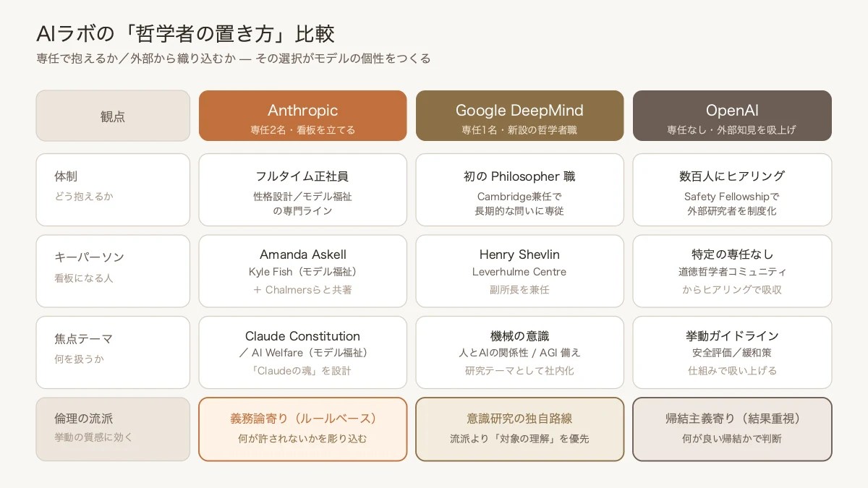Image resolution: width=868 pixels, height=488 pixels.
Task: Click the '数百人にヒアリング' card
Action: tap(732, 189)
